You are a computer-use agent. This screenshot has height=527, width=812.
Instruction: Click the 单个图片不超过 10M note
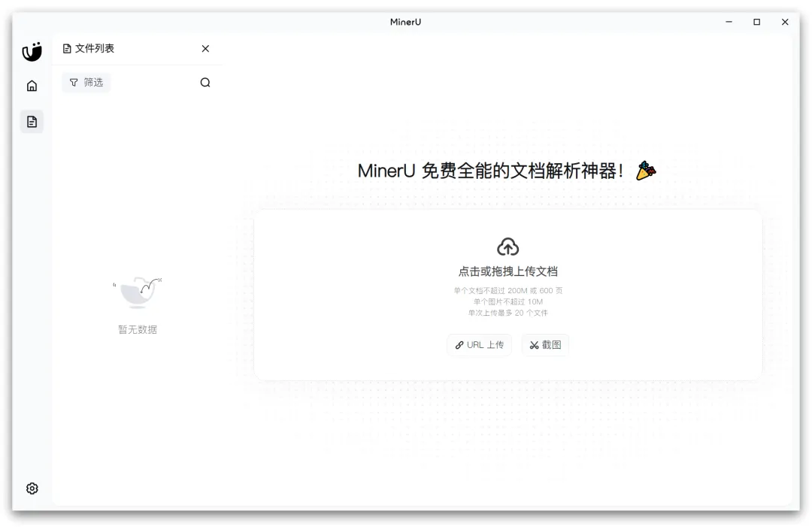tap(508, 301)
